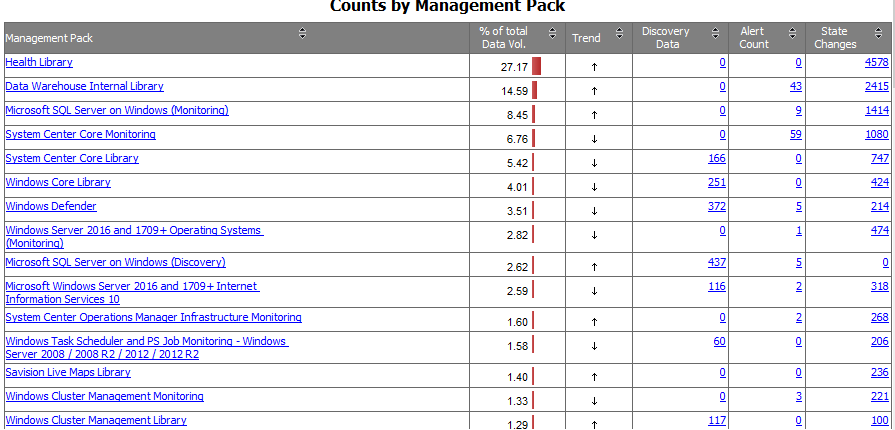Open Data Warehouse Internal Library link
This screenshot has width=895, height=430.
(84, 86)
